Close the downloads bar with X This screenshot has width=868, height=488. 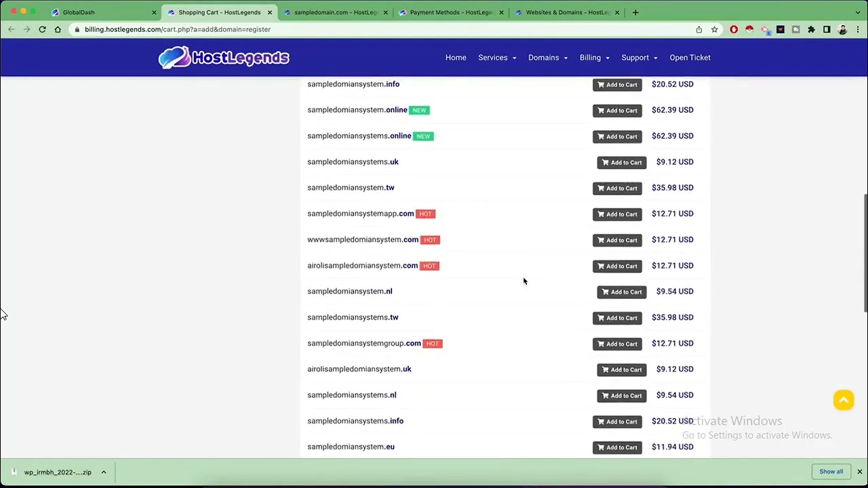click(859, 472)
